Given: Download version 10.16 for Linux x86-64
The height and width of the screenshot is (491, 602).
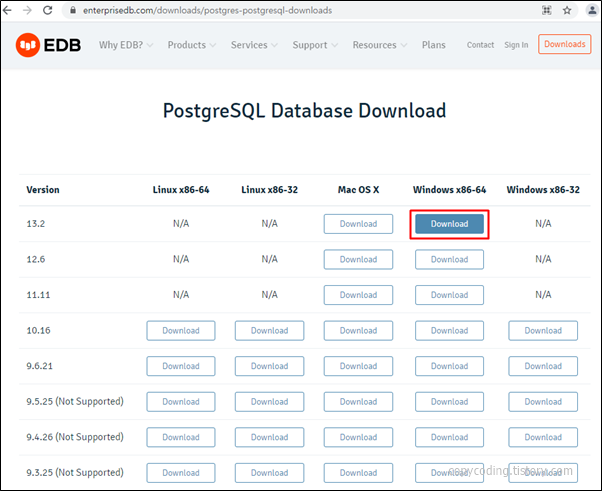Looking at the screenshot, I should (181, 331).
